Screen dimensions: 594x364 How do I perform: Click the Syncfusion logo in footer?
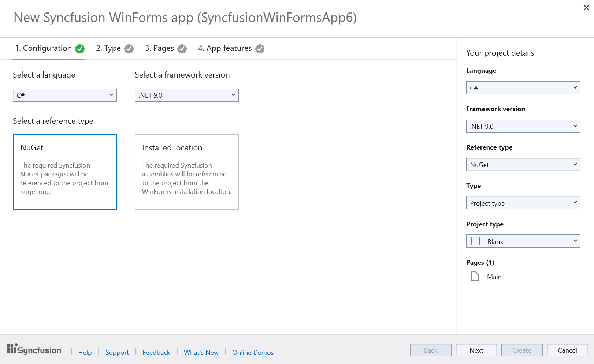tap(35, 350)
